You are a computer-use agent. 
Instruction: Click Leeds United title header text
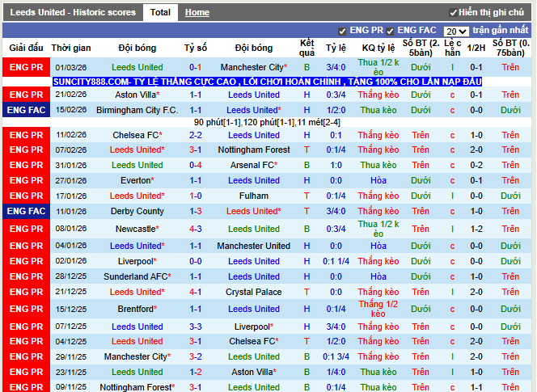tap(73, 12)
